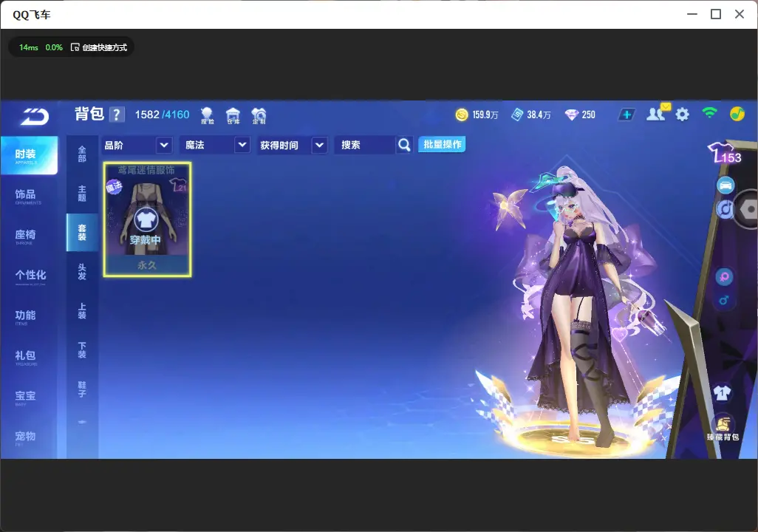Click the search magnifier icon
The image size is (758, 532).
404,145
